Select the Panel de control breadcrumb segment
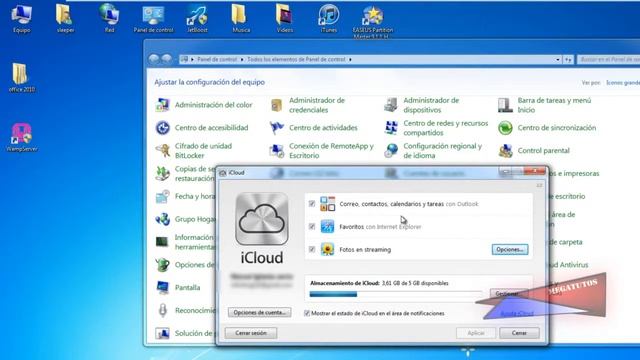The image size is (640, 360). coord(217,60)
